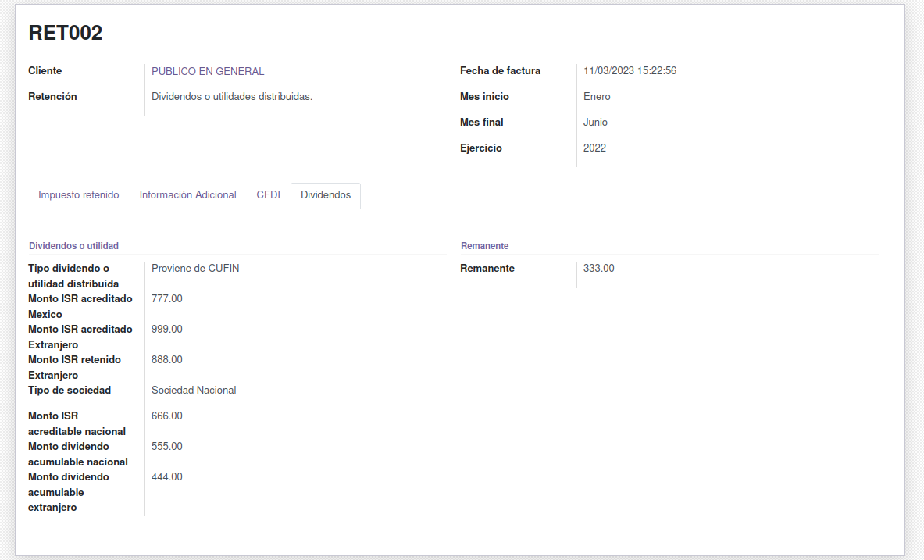Click the Remanente value 333.00

coord(598,269)
